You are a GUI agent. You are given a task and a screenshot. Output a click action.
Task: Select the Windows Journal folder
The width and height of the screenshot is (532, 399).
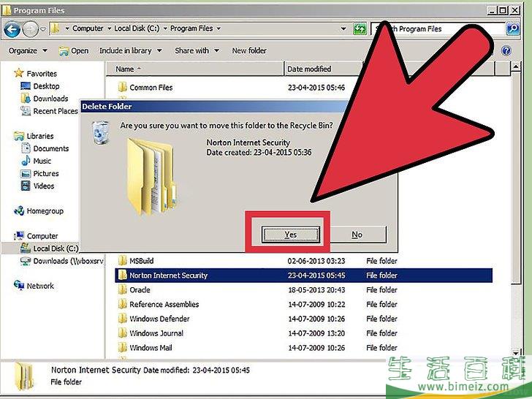(x=156, y=333)
